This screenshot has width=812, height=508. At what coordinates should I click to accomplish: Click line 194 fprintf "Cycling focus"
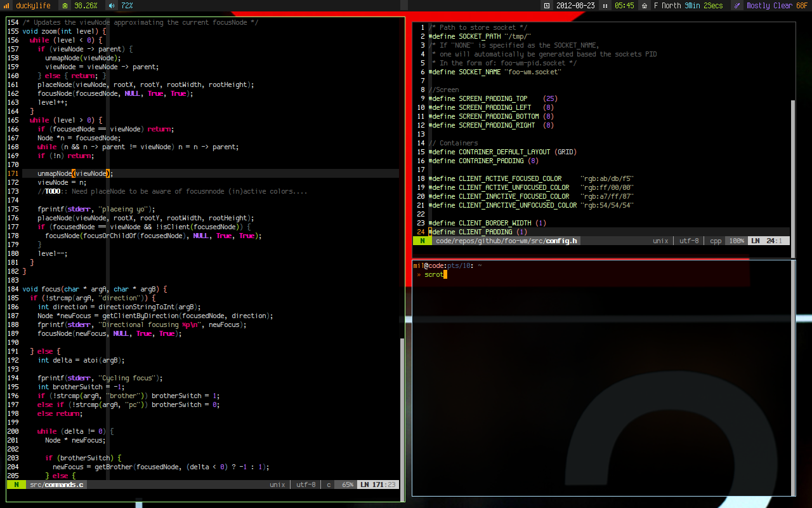click(x=100, y=378)
